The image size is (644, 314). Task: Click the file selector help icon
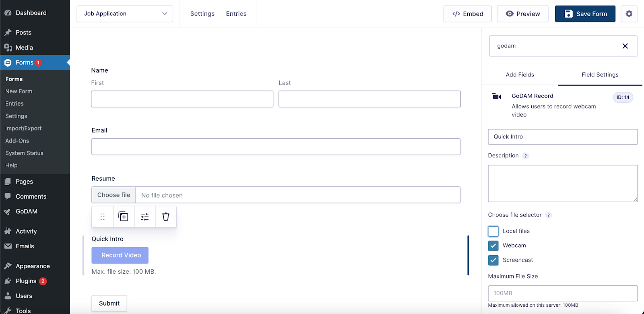(548, 215)
